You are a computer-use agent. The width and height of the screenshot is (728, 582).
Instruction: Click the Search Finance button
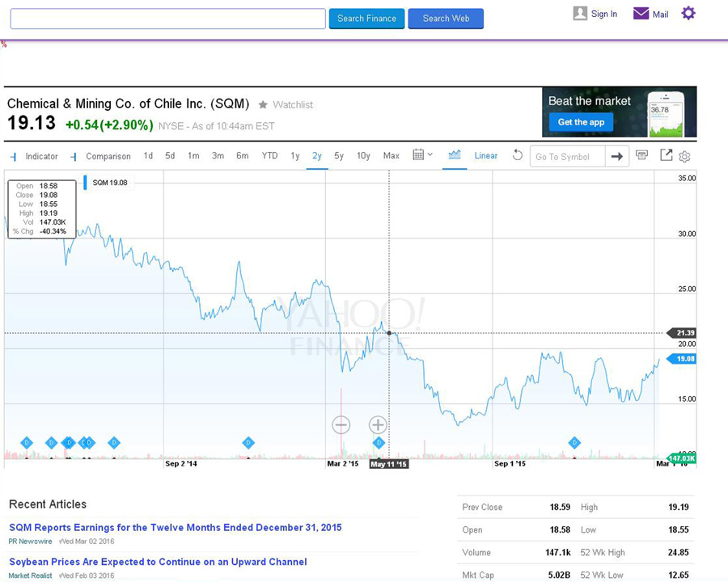pos(366,19)
